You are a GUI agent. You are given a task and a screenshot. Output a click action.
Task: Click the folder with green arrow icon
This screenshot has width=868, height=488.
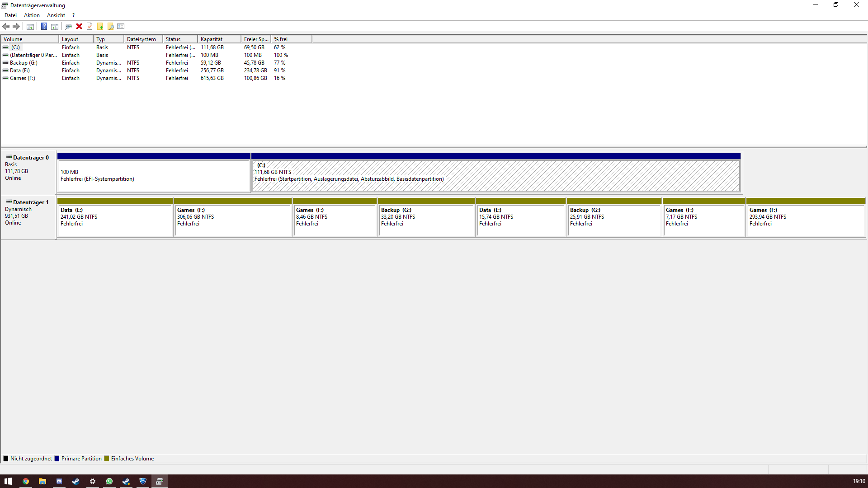100,26
